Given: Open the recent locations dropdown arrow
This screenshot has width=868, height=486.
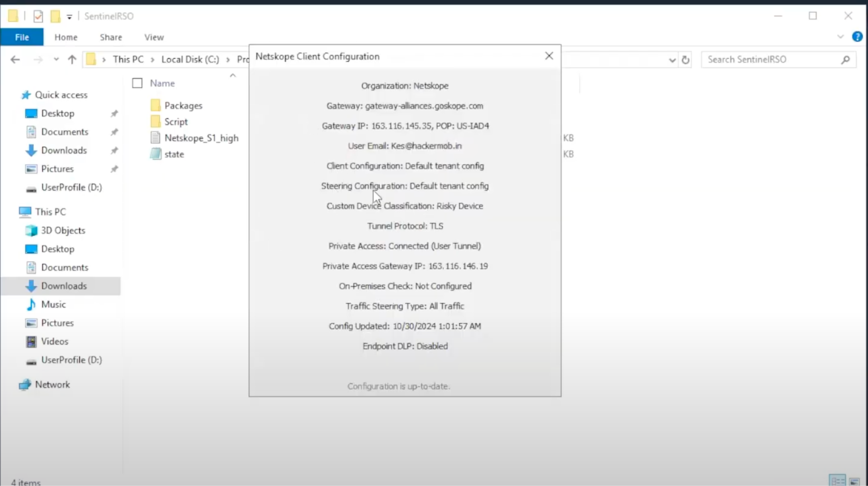Looking at the screenshot, I should pos(56,59).
